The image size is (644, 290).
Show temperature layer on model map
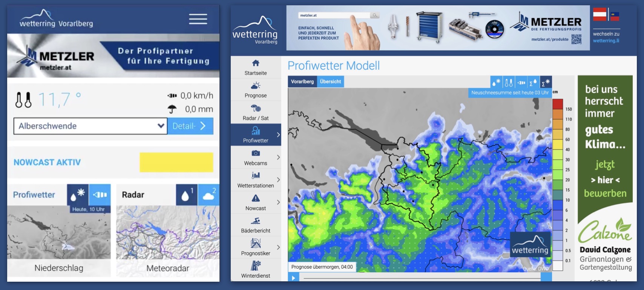pos(509,82)
